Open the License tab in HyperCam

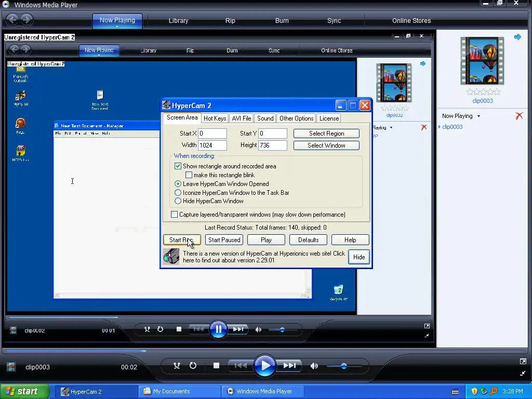(x=329, y=118)
